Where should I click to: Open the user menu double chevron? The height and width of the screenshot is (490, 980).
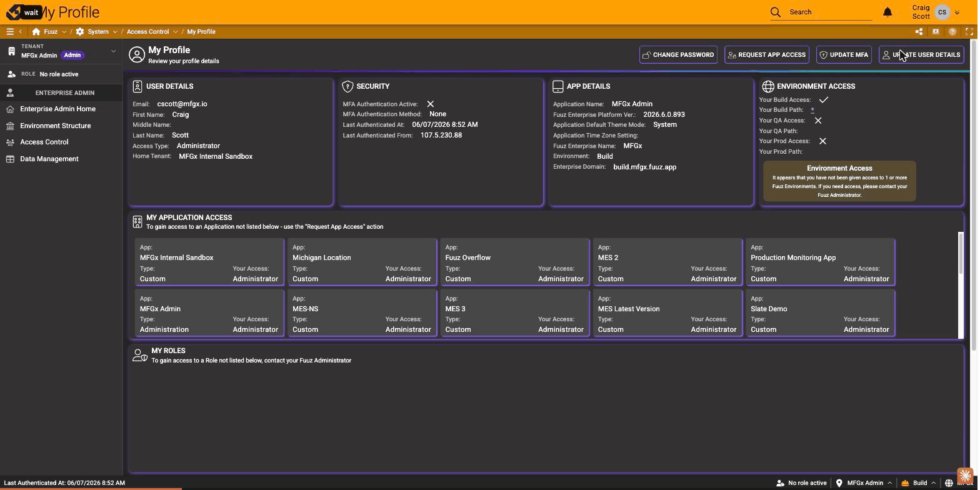pyautogui.click(x=957, y=12)
